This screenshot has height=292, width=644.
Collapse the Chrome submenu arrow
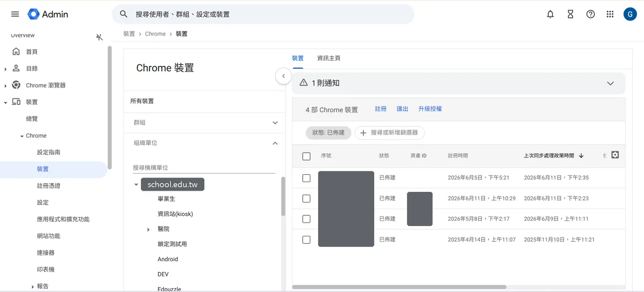coord(22,136)
